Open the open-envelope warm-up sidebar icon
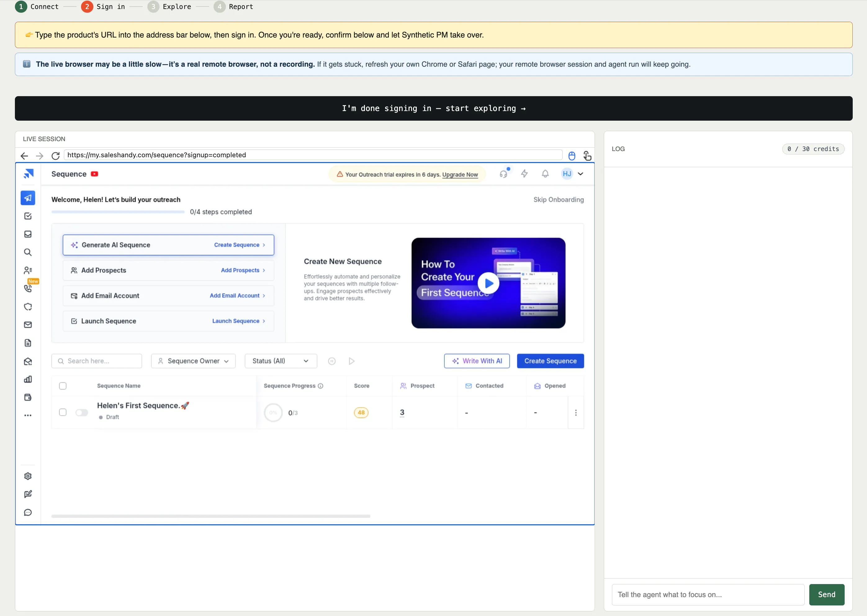Image resolution: width=867 pixels, height=616 pixels. pyautogui.click(x=28, y=361)
